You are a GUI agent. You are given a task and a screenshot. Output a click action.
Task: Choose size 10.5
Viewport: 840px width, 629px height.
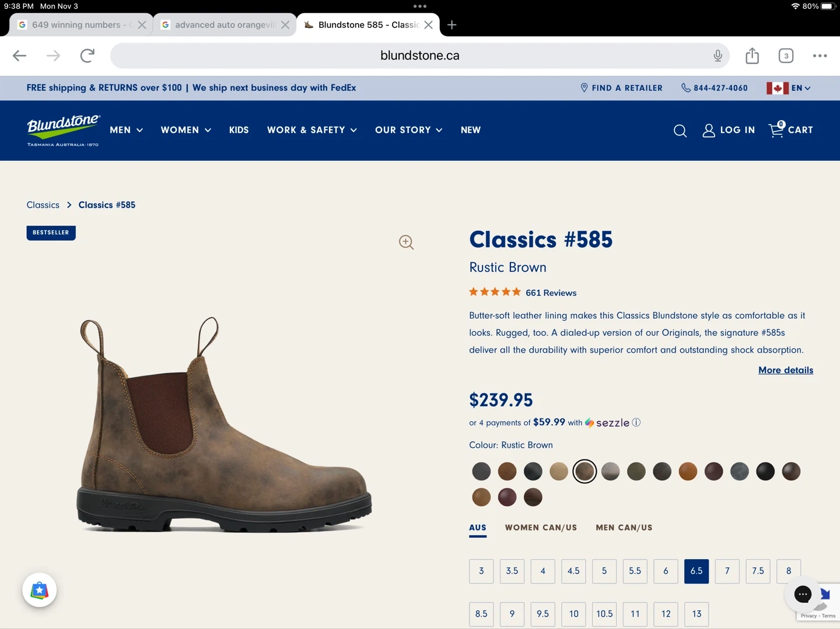pyautogui.click(x=604, y=614)
